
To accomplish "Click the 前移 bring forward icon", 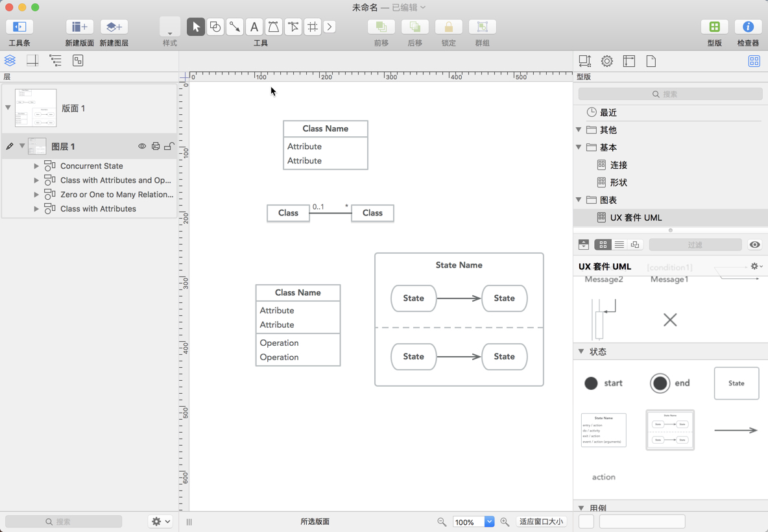I will point(381,27).
